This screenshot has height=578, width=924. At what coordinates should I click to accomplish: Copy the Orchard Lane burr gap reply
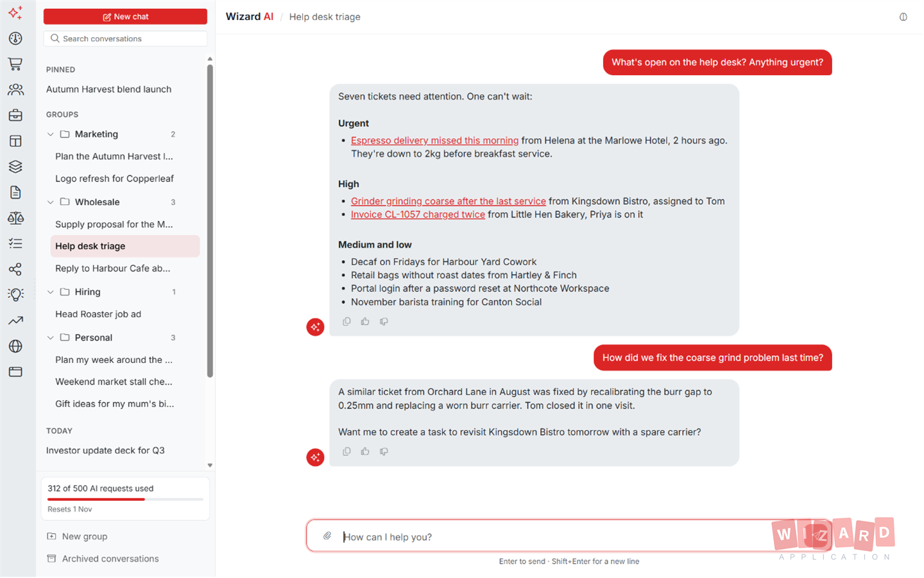point(346,451)
